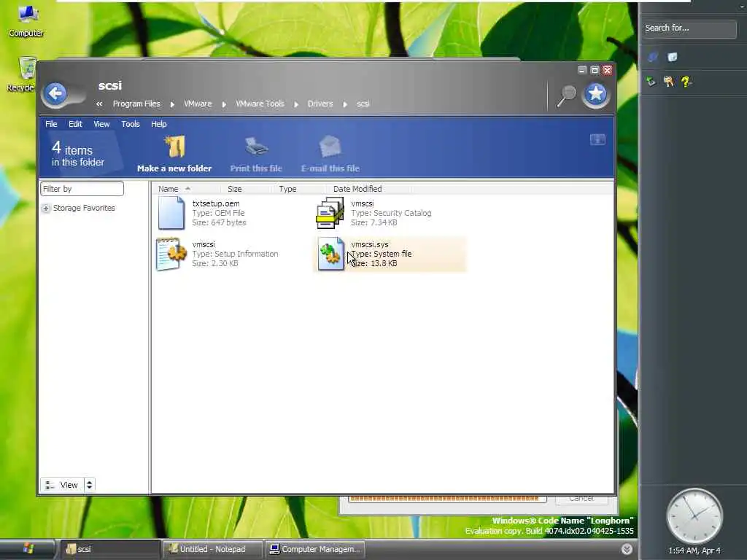Navigate to Drivers breadcrumb
The height and width of the screenshot is (560, 747).
click(x=320, y=104)
